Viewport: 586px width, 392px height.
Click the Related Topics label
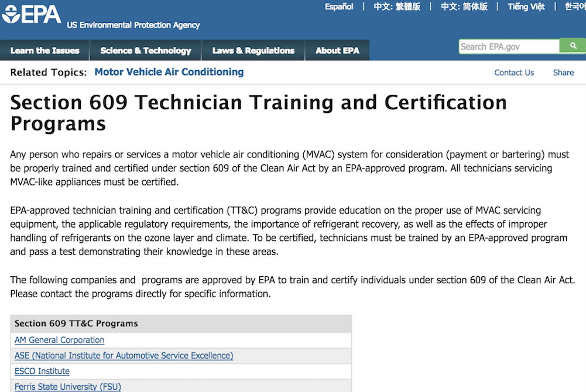click(48, 73)
